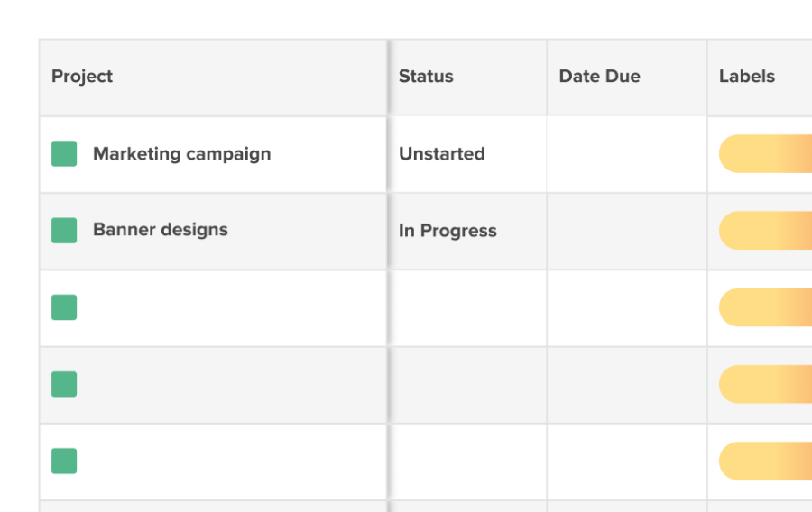
Task: Click the yellow label pill for Banner designs
Action: point(765,231)
